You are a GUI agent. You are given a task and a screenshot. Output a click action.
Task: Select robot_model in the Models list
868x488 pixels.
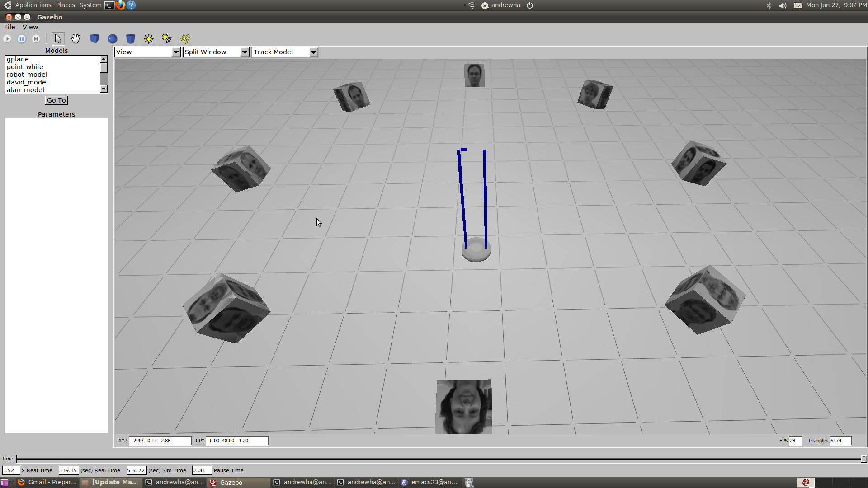(27, 75)
